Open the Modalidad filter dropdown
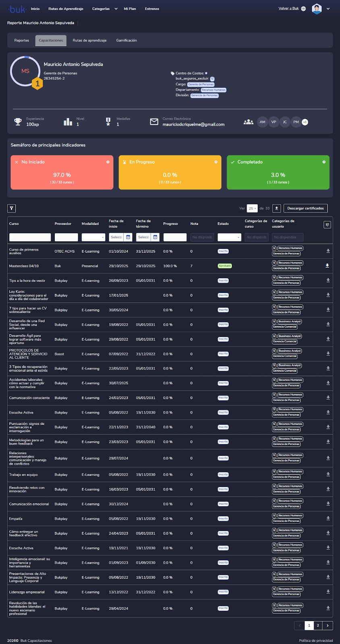The height and width of the screenshot is (644, 340). [93, 237]
